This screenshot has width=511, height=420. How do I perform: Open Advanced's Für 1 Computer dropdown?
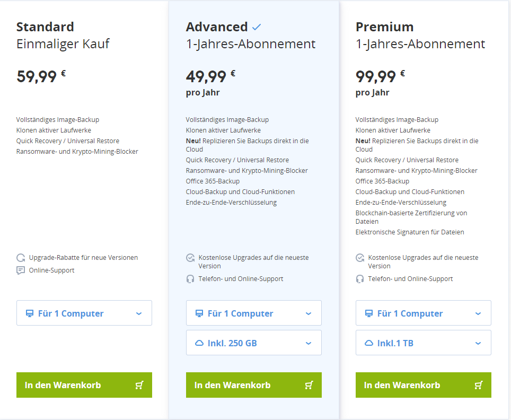pos(254,313)
